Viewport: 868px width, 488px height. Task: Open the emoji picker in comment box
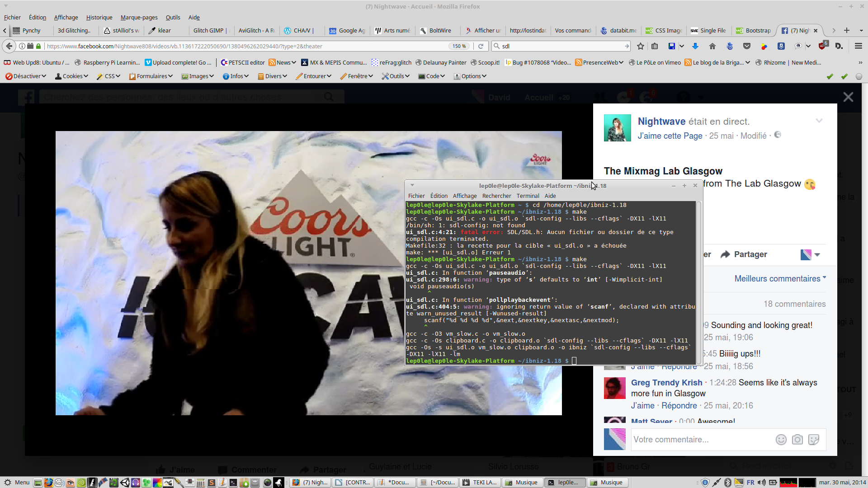[x=781, y=440]
